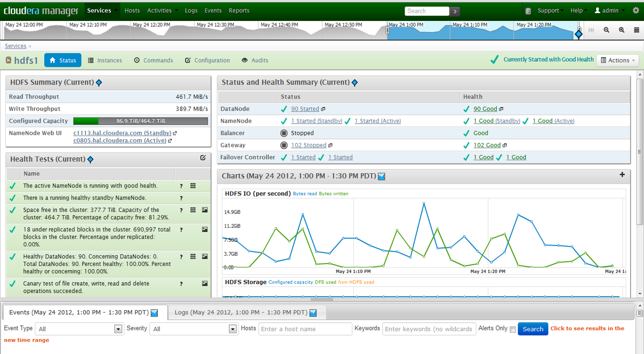Switch to the Logs tab at the bottom
The width and height of the screenshot is (644, 354).
[x=246, y=312]
